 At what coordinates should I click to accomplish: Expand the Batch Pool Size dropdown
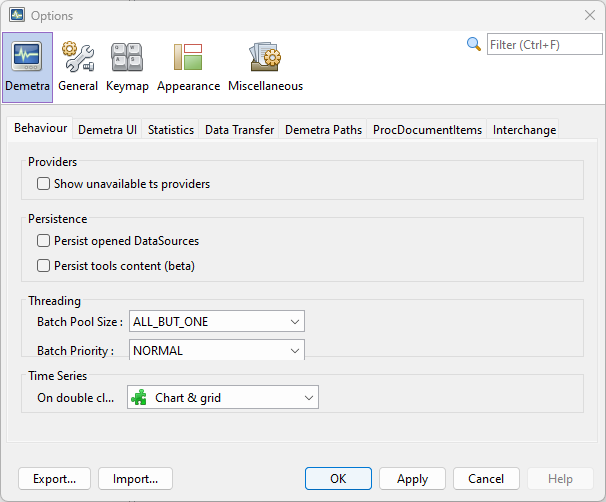(x=294, y=322)
